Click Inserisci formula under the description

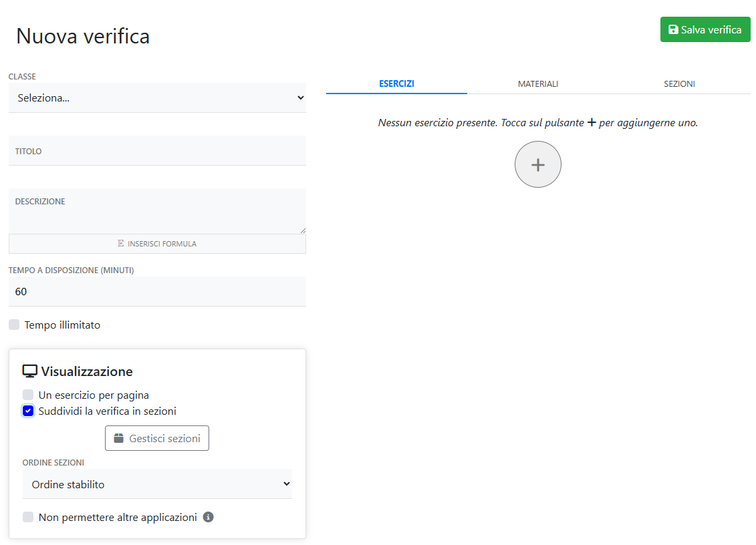point(157,244)
